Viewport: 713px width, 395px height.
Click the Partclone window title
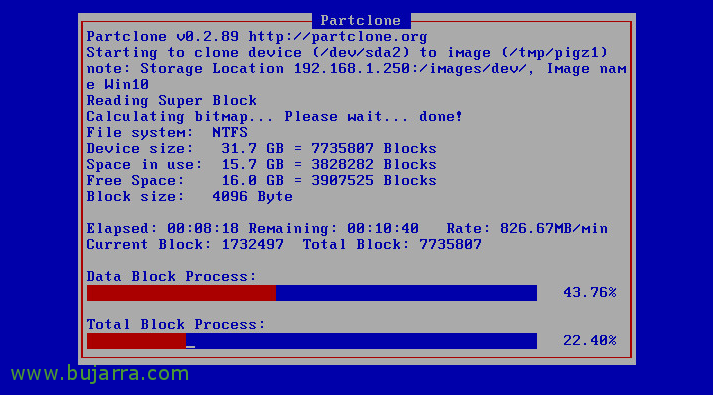(x=361, y=20)
